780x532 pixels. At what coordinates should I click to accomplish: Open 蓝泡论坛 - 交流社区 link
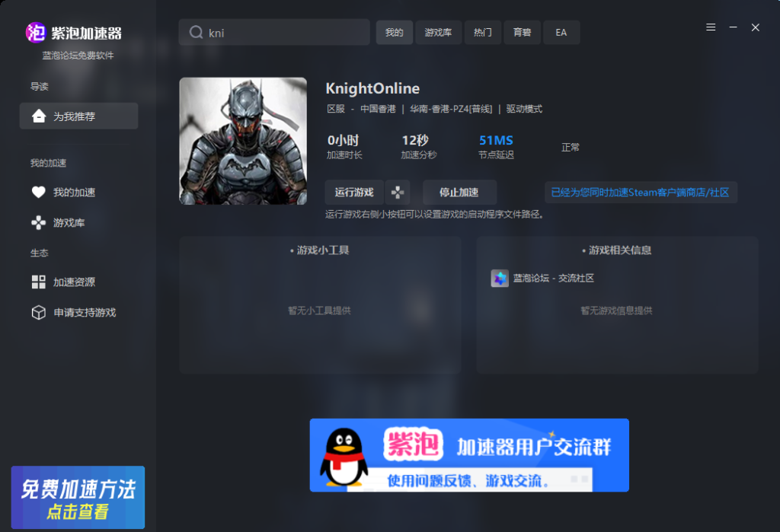pos(553,278)
